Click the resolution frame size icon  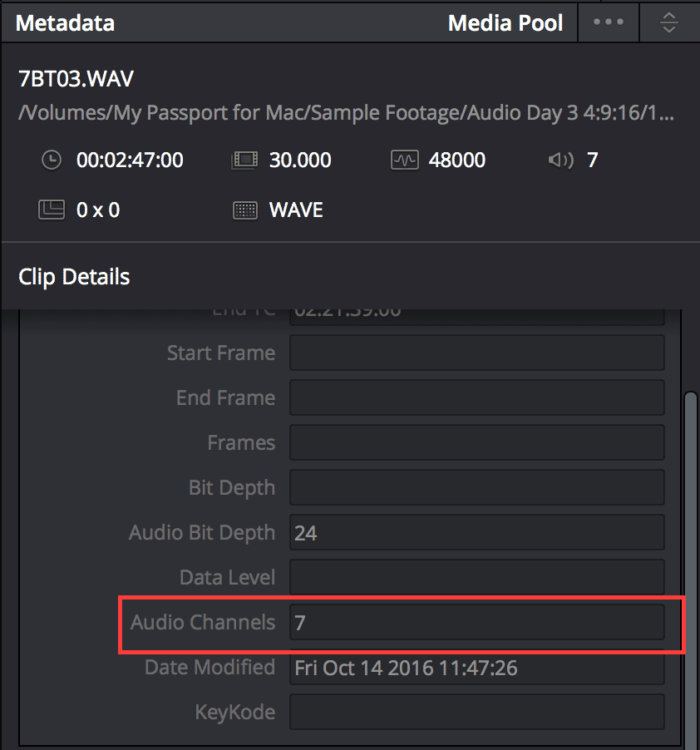52,210
